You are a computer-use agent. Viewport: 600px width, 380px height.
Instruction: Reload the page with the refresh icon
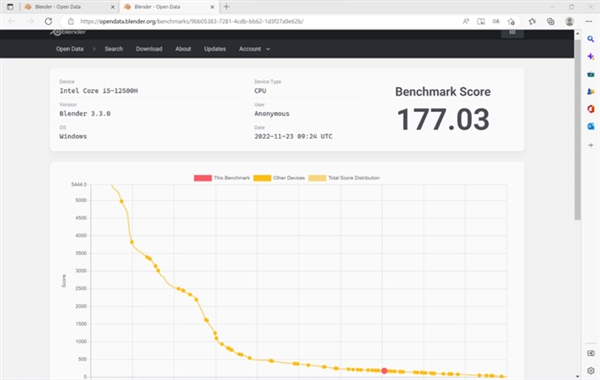(48, 21)
